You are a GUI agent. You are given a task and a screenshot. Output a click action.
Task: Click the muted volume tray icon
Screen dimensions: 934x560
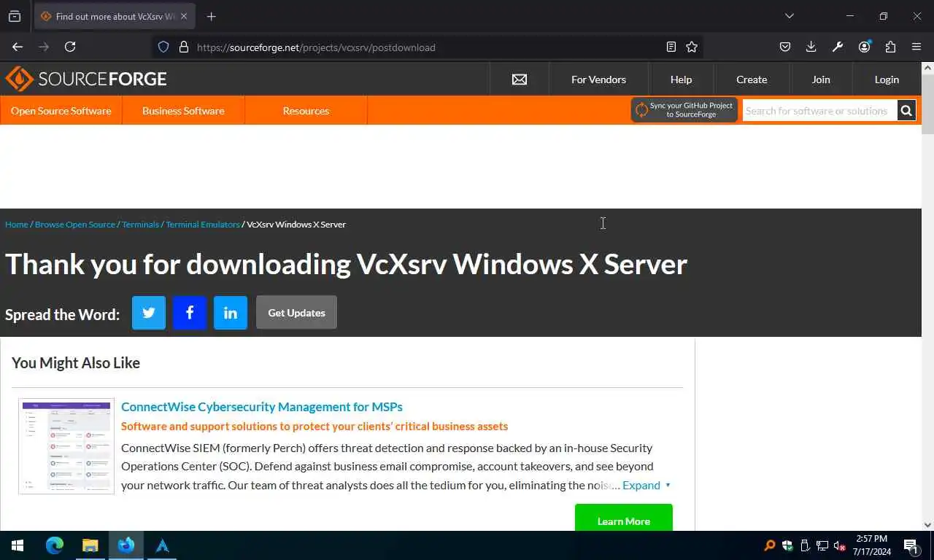point(840,545)
